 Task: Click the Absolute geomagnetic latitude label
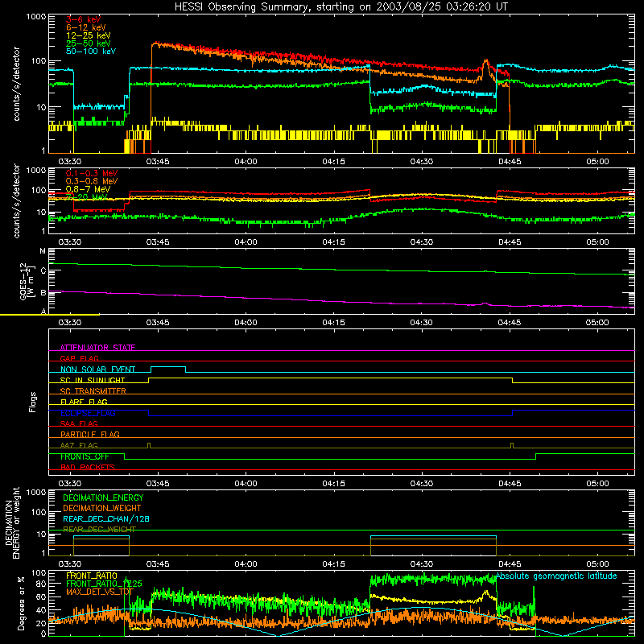556,576
